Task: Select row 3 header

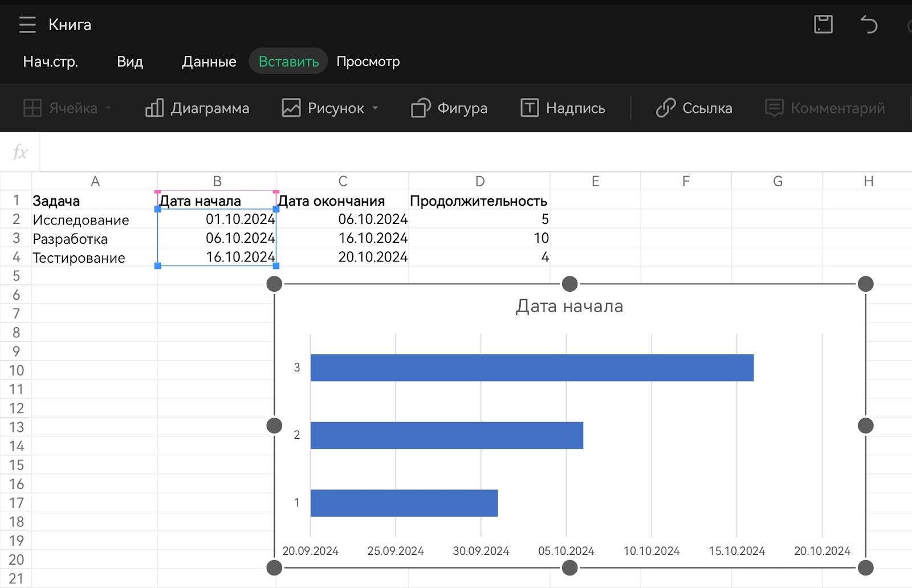Action: [x=16, y=238]
